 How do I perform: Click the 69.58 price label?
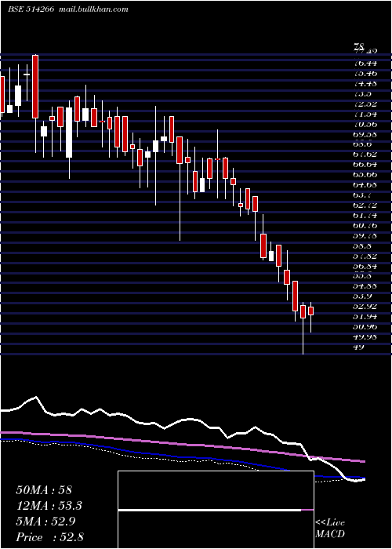[365, 134]
